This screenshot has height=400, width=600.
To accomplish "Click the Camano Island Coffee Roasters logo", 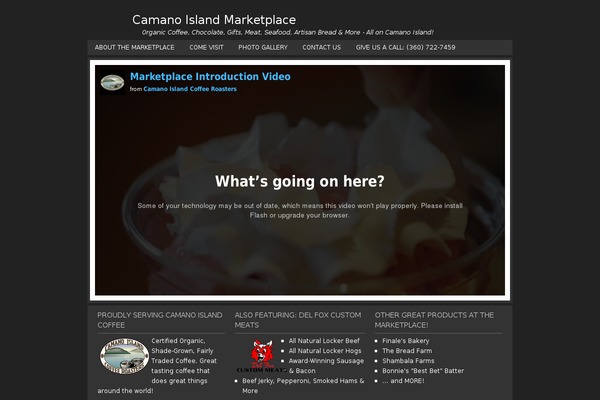I will (124, 356).
